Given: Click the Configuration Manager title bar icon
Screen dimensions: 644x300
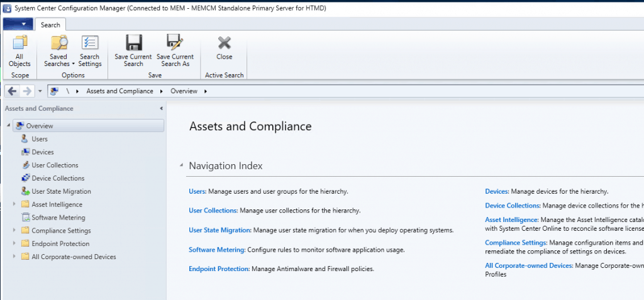Looking at the screenshot, I should 7,8.
